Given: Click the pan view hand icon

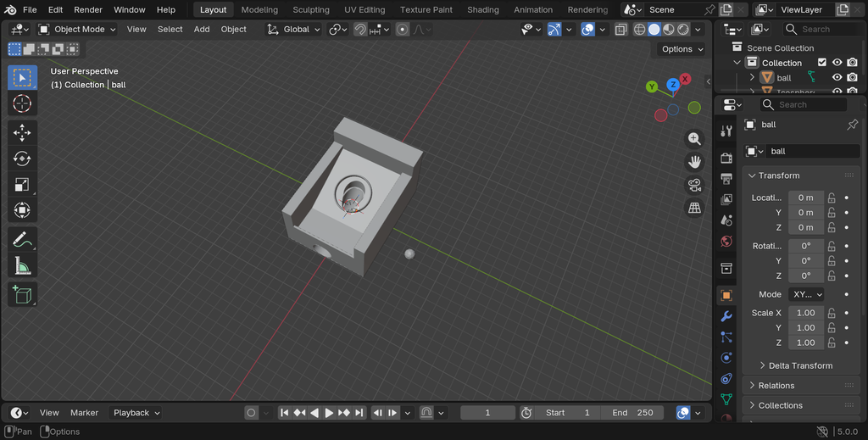Looking at the screenshot, I should click(x=694, y=162).
